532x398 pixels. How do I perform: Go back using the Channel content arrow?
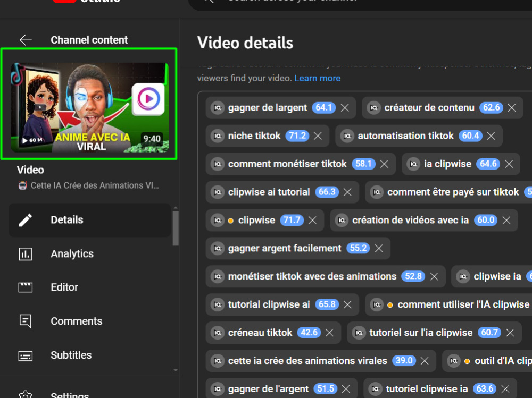click(26, 40)
